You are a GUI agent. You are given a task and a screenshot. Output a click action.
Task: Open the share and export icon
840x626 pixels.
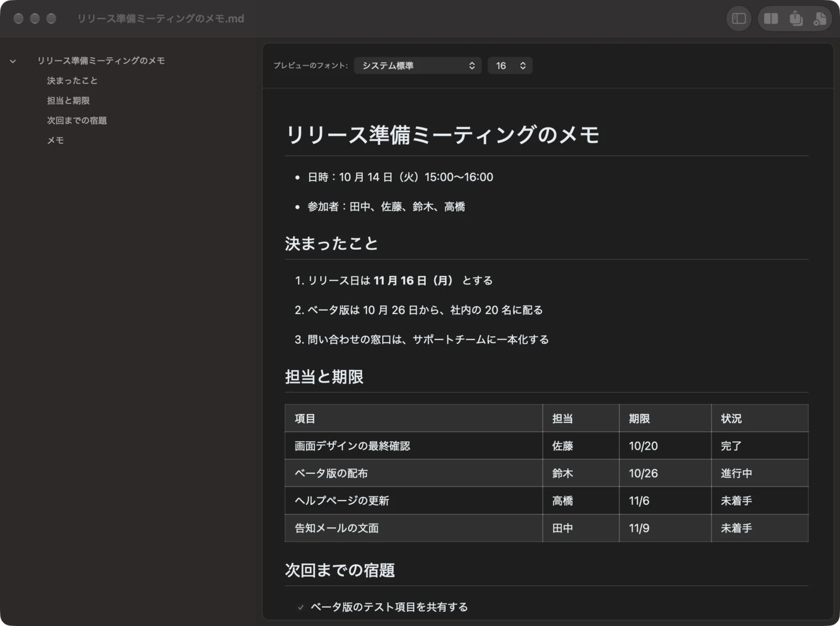pyautogui.click(x=796, y=19)
